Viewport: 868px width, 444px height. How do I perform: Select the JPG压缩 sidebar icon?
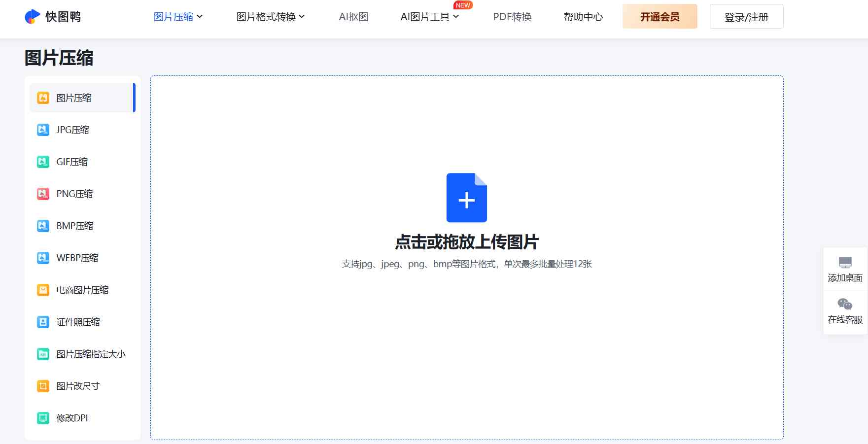pyautogui.click(x=42, y=130)
